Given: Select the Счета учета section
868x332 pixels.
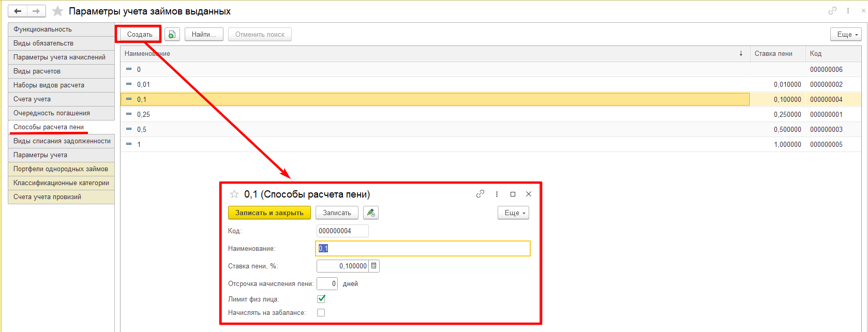Looking at the screenshot, I should 61,99.
